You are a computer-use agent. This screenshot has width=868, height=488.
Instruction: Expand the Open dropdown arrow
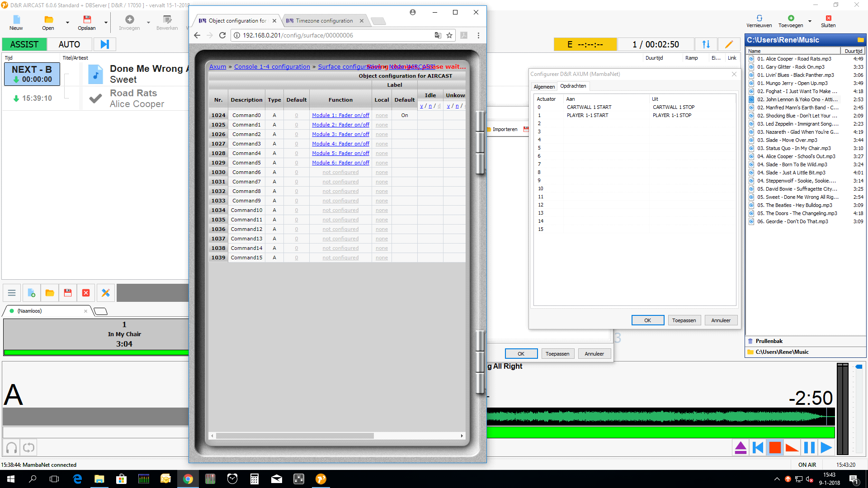tap(67, 22)
